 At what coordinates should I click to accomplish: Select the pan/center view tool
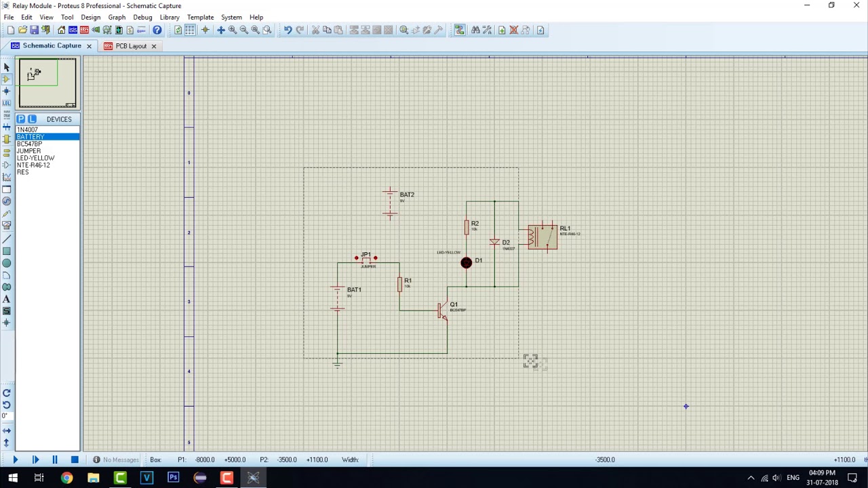click(220, 30)
